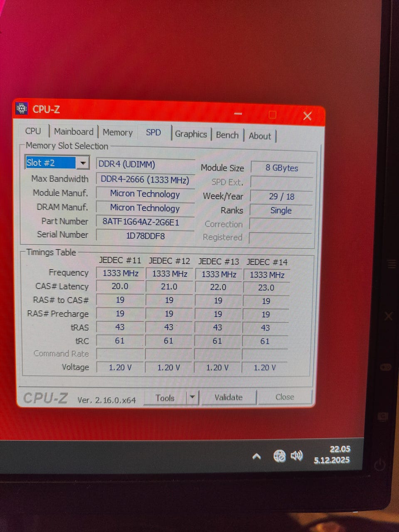Select the DDR4-2666 (1333 MHz) bandwidth value
The width and height of the screenshot is (399, 532).
145,180
